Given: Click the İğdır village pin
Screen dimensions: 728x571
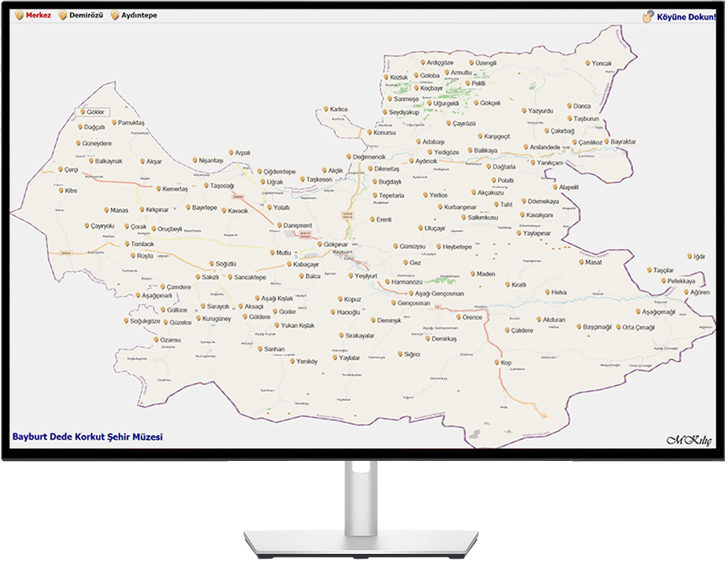Looking at the screenshot, I should click(x=690, y=256).
